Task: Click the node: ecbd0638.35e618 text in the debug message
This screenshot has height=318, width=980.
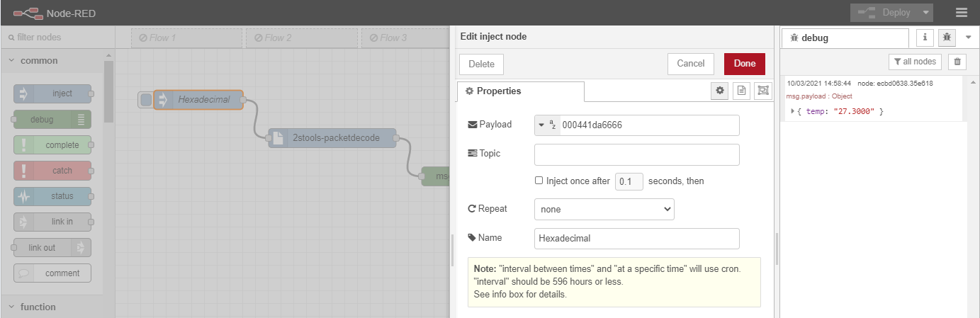Action: [x=895, y=84]
